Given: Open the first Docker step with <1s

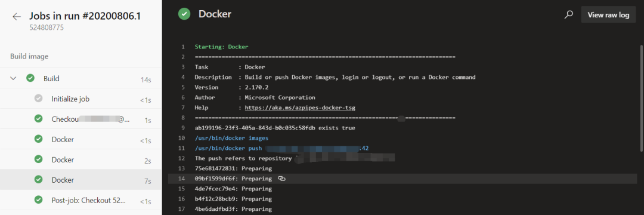Looking at the screenshot, I should 80,139.
